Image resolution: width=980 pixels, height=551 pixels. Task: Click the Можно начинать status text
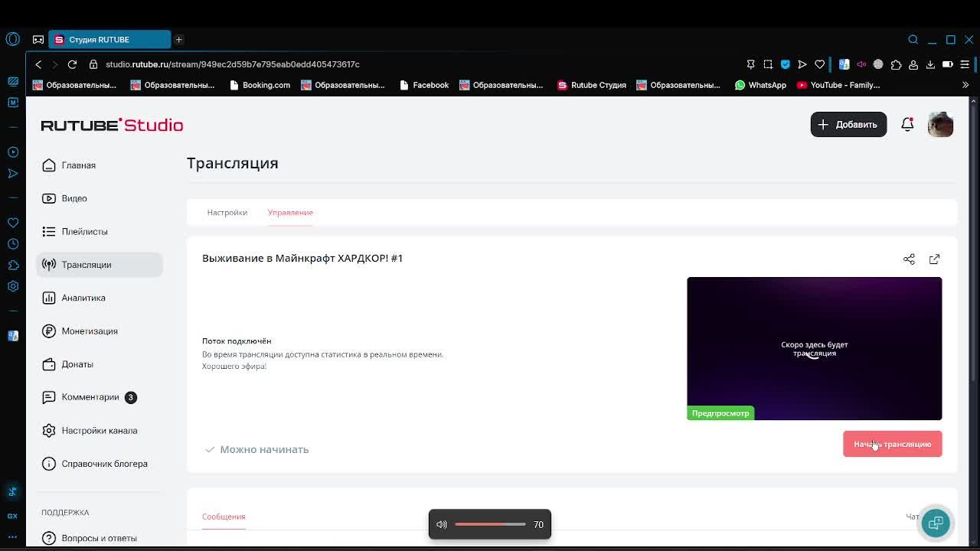coord(264,449)
